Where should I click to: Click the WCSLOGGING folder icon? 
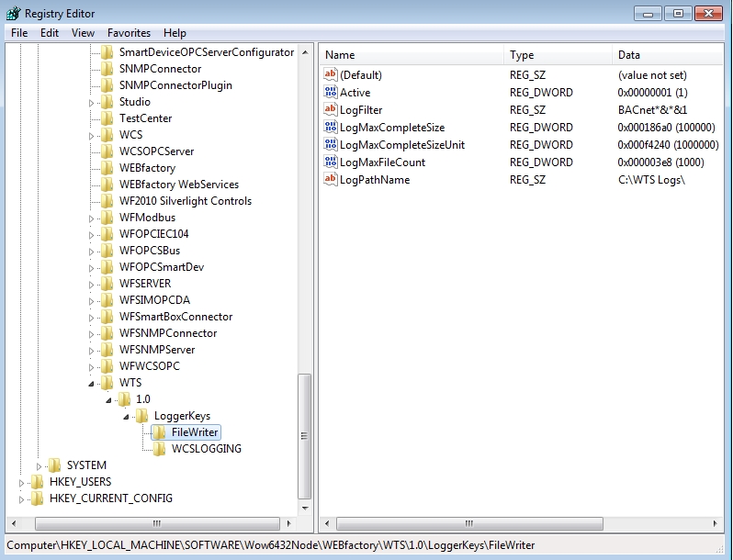pos(160,449)
